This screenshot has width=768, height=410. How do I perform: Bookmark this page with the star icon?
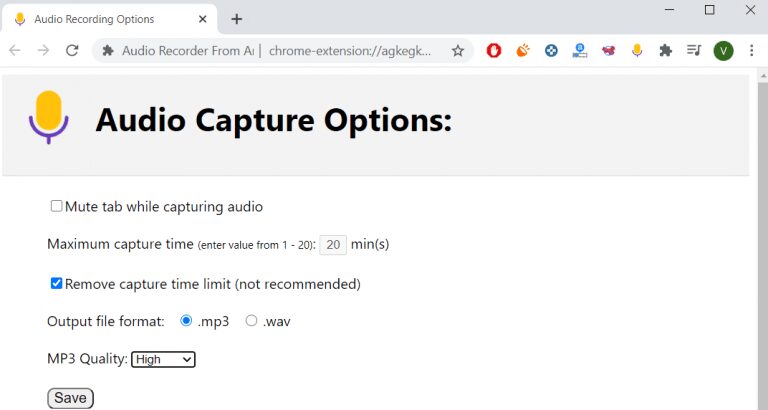coord(457,50)
